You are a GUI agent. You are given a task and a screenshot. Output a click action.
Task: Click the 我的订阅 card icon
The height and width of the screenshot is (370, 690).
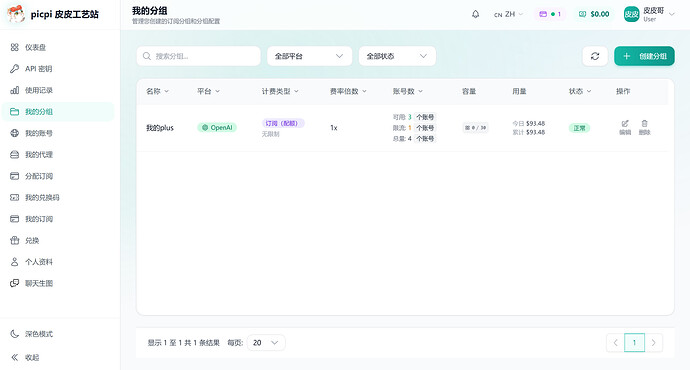click(15, 219)
